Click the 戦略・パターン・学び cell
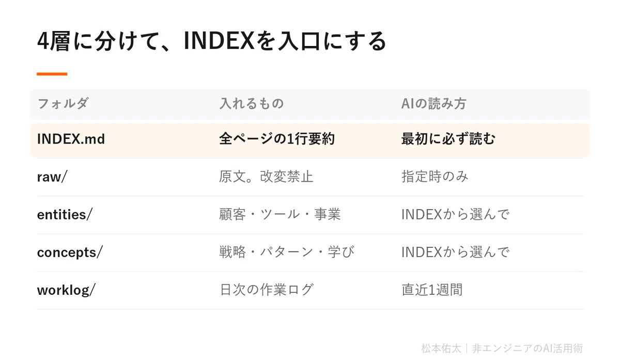The height and width of the screenshot is (364, 620). [x=287, y=252]
